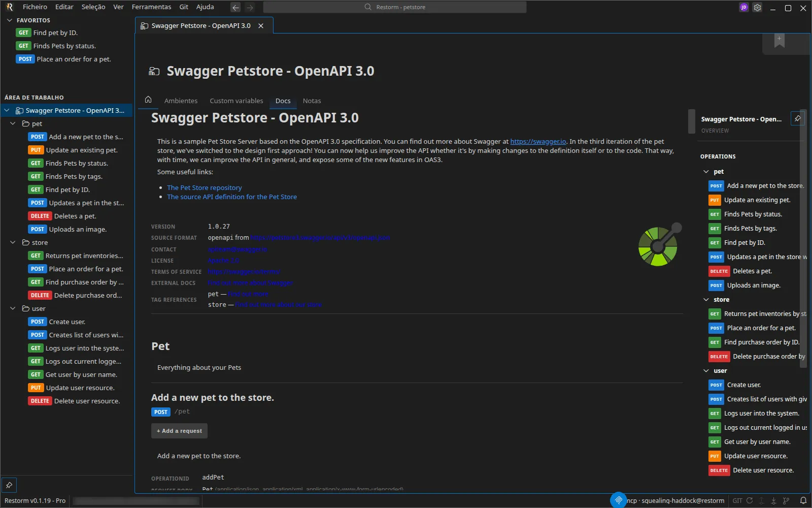Click the docs vertical scrollbar thumb

click(691, 121)
